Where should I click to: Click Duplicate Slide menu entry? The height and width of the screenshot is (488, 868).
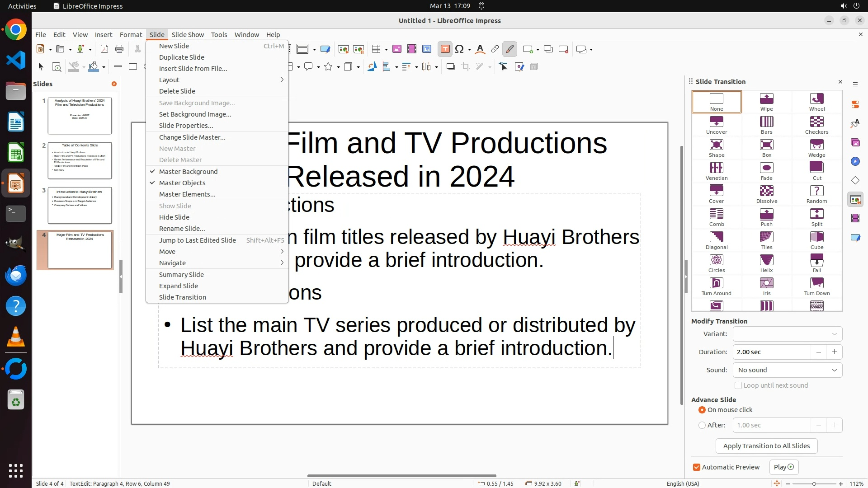pos(182,57)
